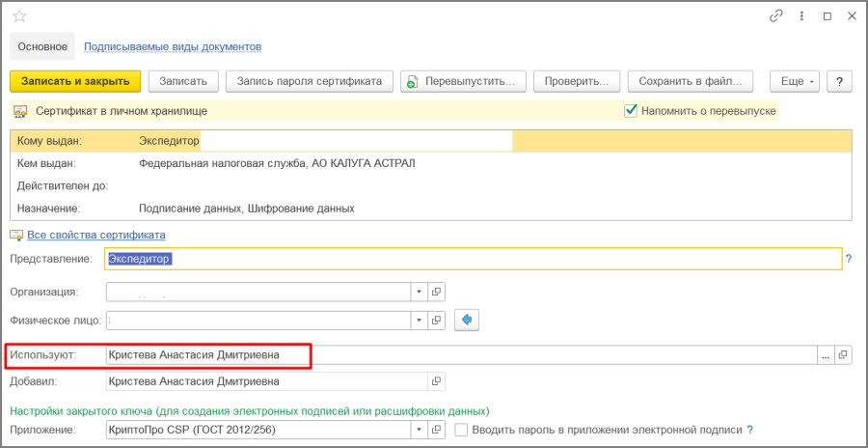Open Все свойства сертификата link
The image size is (868, 448).
96,235
